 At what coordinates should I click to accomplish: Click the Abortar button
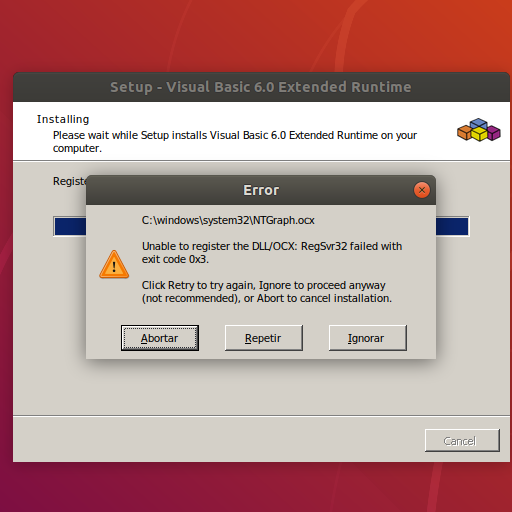[x=160, y=338]
